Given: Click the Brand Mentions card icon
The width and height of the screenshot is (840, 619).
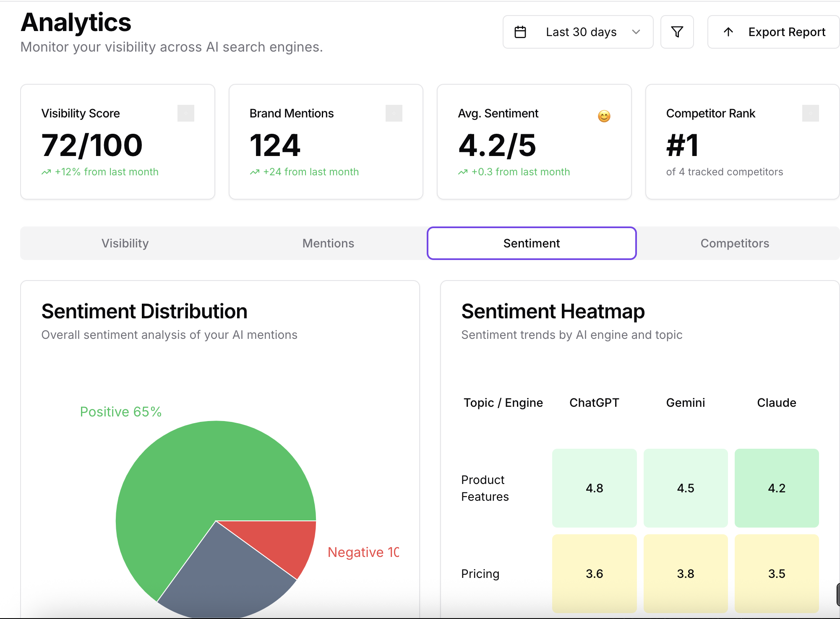Looking at the screenshot, I should click(394, 113).
